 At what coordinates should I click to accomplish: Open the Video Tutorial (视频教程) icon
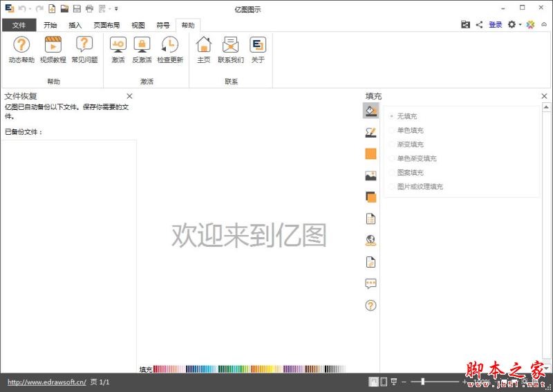pos(53,50)
